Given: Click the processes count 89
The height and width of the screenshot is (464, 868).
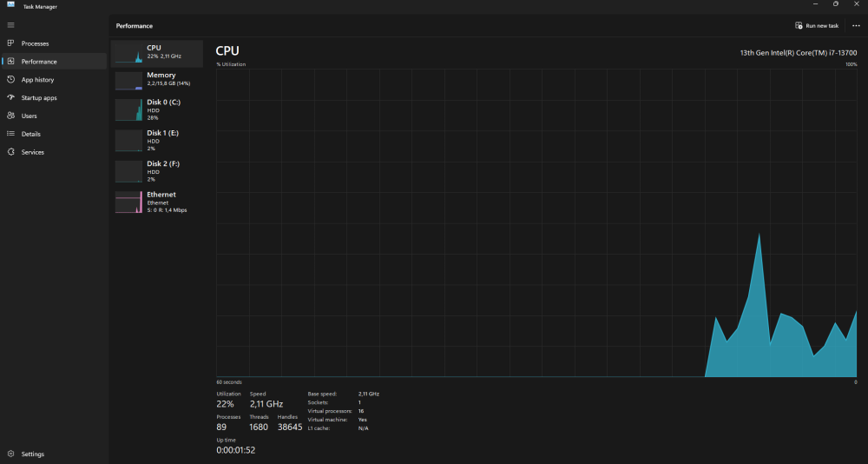Looking at the screenshot, I should tap(221, 427).
